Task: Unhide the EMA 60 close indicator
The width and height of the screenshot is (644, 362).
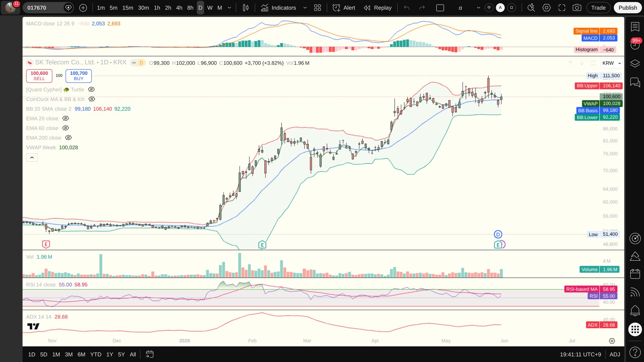Action: [66, 128]
